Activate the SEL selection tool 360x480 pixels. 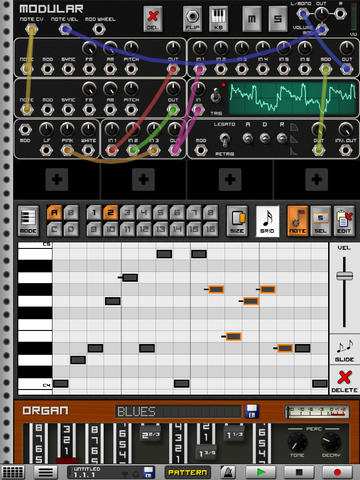click(321, 221)
